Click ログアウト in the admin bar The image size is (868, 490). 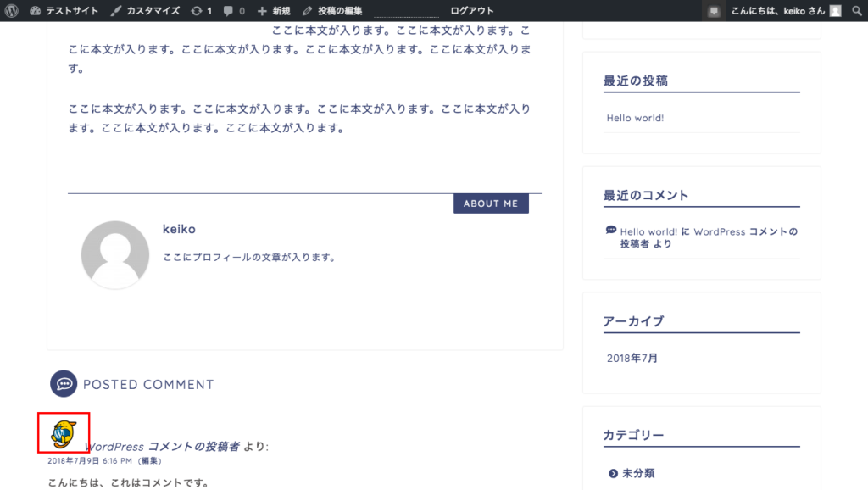click(x=471, y=10)
